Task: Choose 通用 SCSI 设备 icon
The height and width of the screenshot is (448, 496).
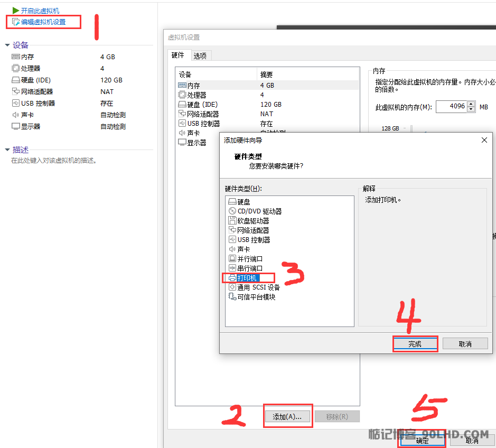Action: (232, 287)
